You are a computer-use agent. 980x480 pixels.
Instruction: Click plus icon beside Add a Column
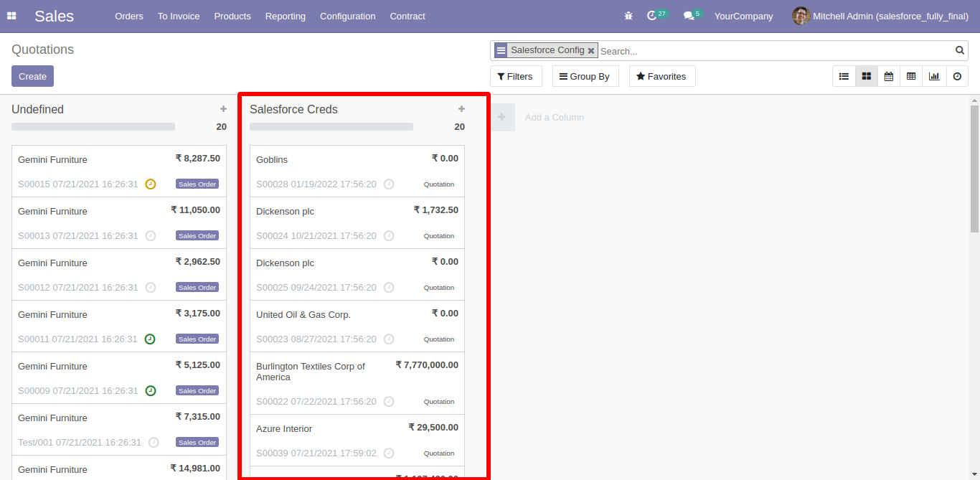click(501, 117)
